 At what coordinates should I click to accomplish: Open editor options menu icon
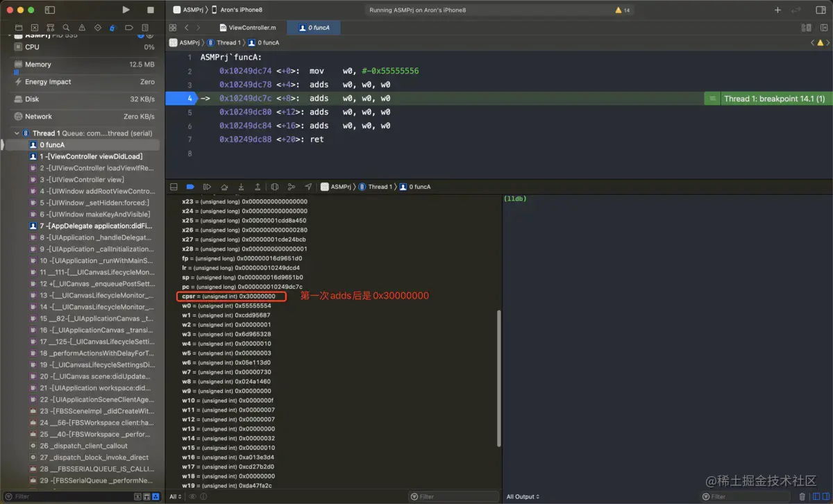(806, 28)
